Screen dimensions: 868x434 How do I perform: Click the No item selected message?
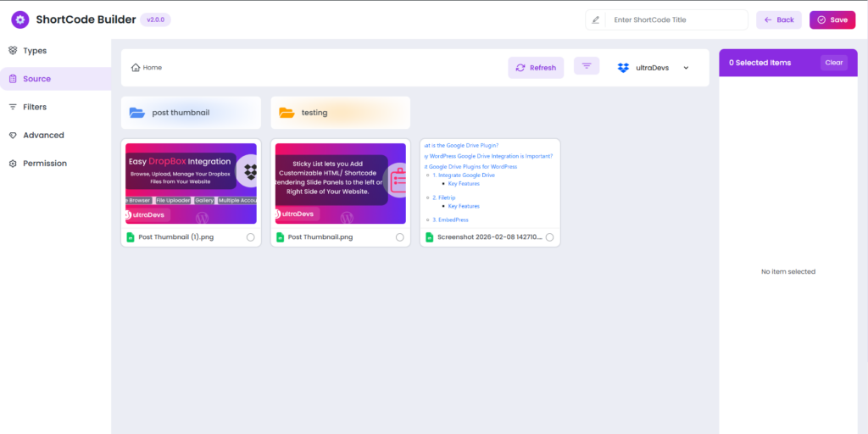tap(788, 271)
